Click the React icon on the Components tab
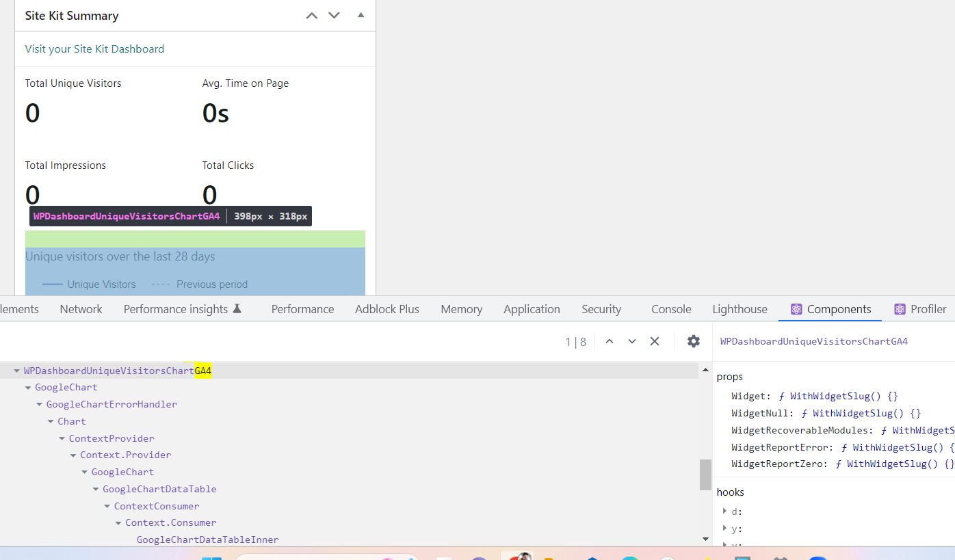The image size is (955, 560). point(796,309)
